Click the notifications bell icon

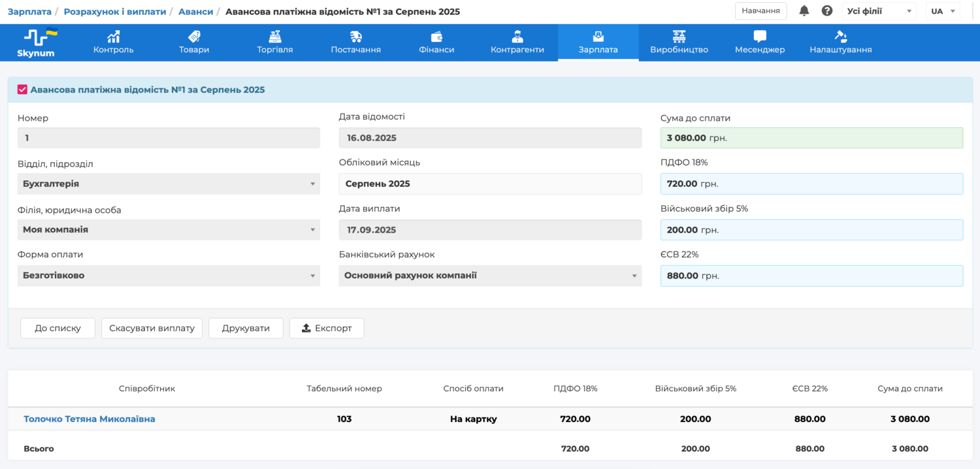pos(804,11)
